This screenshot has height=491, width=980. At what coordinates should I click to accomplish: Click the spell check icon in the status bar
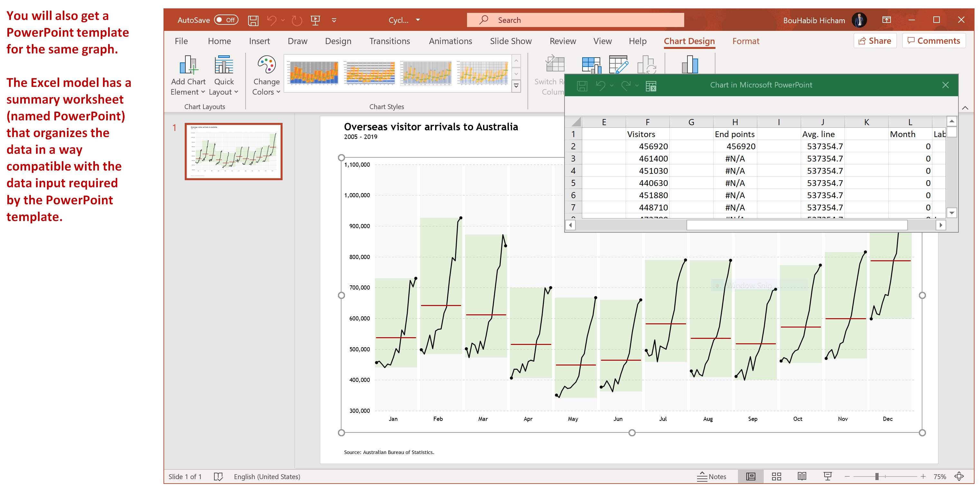click(x=218, y=477)
